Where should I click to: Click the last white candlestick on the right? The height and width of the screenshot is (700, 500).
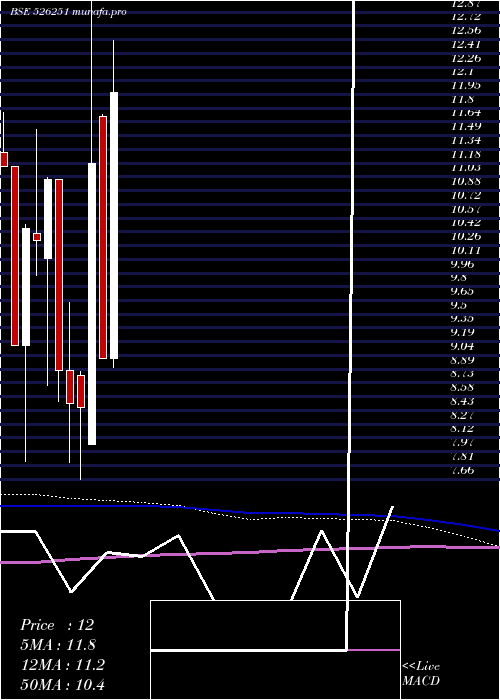click(114, 225)
